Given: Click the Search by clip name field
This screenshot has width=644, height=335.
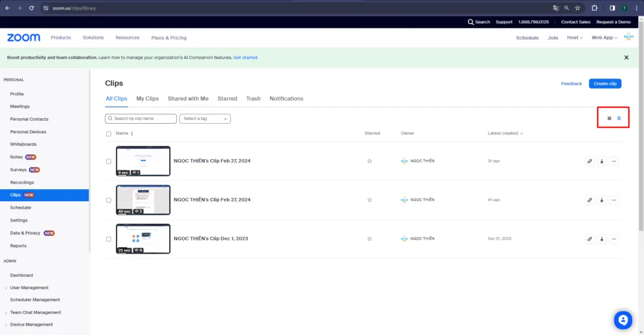Looking at the screenshot, I should (x=141, y=118).
